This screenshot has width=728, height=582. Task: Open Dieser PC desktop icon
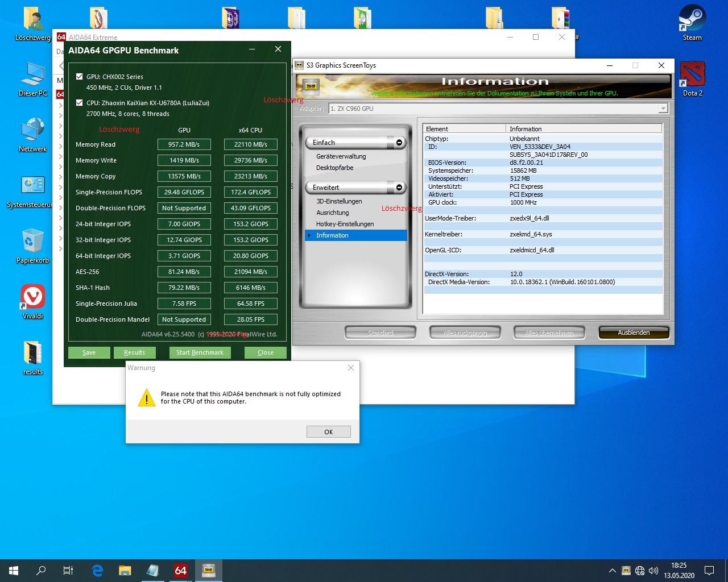coord(33,80)
